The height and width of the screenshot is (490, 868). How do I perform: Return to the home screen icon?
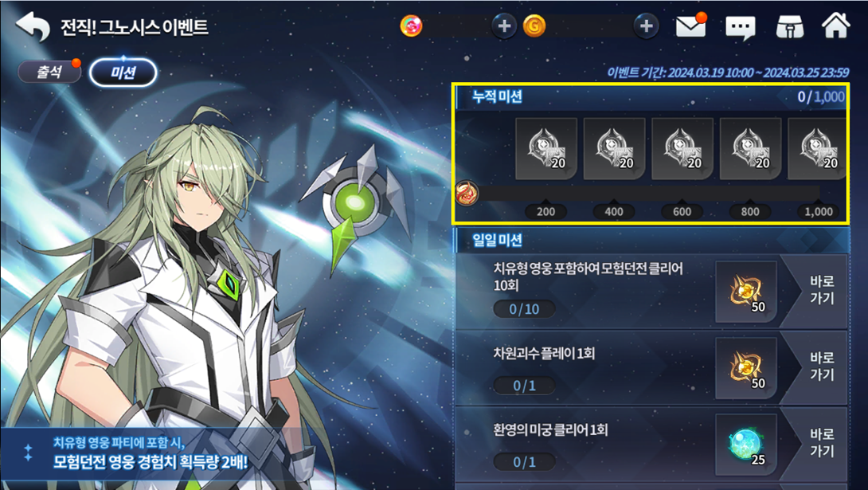(x=836, y=25)
